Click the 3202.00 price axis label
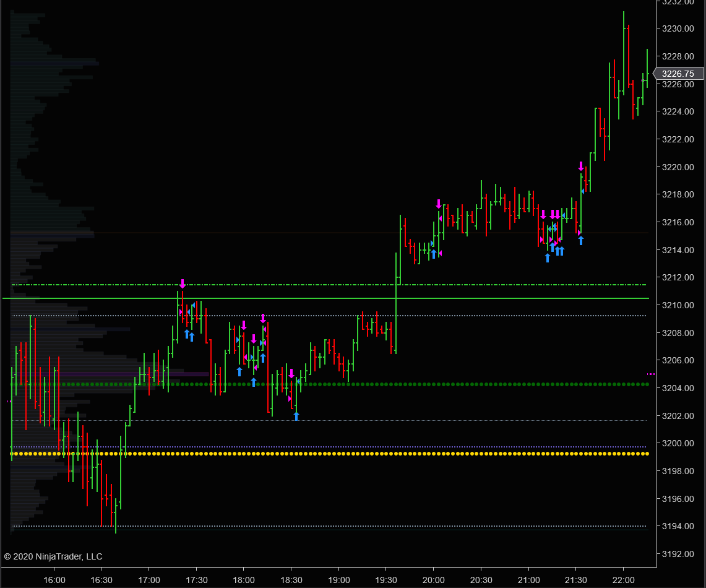Image resolution: width=706 pixels, height=588 pixels. (x=678, y=415)
